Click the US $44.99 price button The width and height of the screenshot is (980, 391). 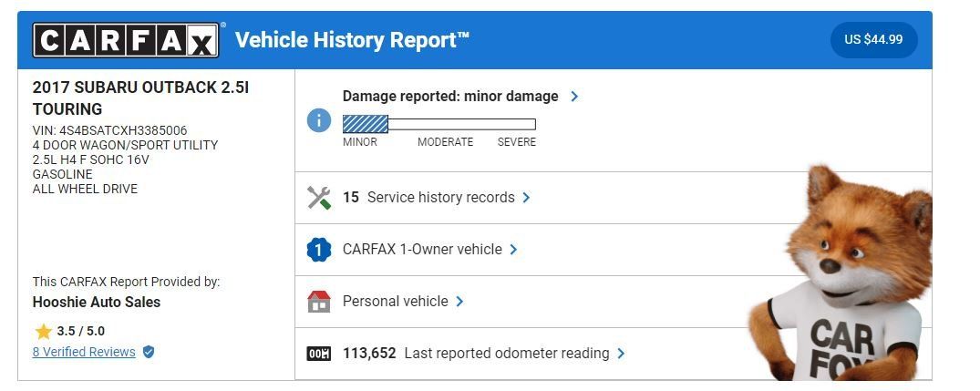coord(873,39)
